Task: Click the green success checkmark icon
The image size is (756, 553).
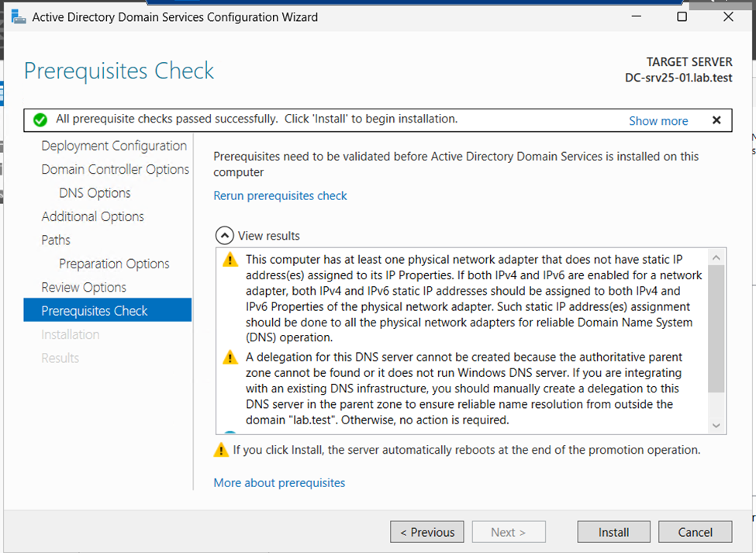Action: tap(40, 119)
